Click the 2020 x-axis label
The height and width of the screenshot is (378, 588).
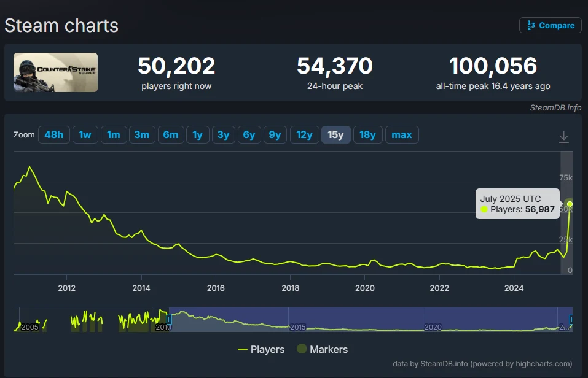click(x=364, y=288)
